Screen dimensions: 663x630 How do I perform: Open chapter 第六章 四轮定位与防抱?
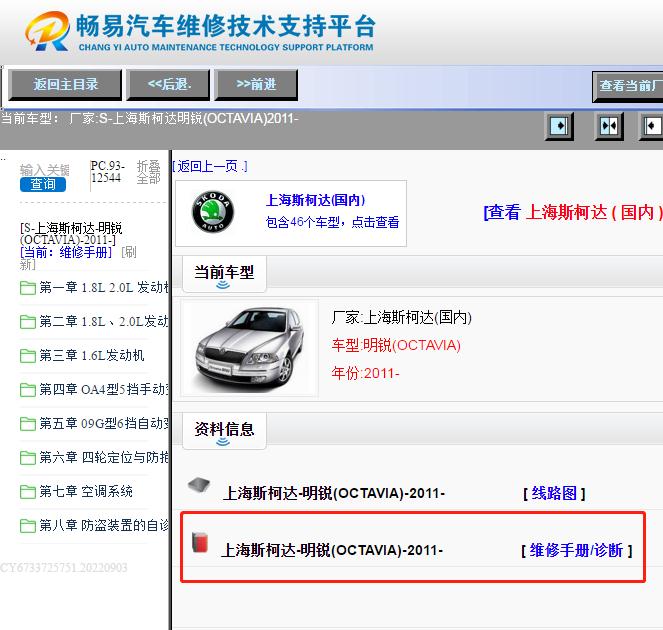104,457
